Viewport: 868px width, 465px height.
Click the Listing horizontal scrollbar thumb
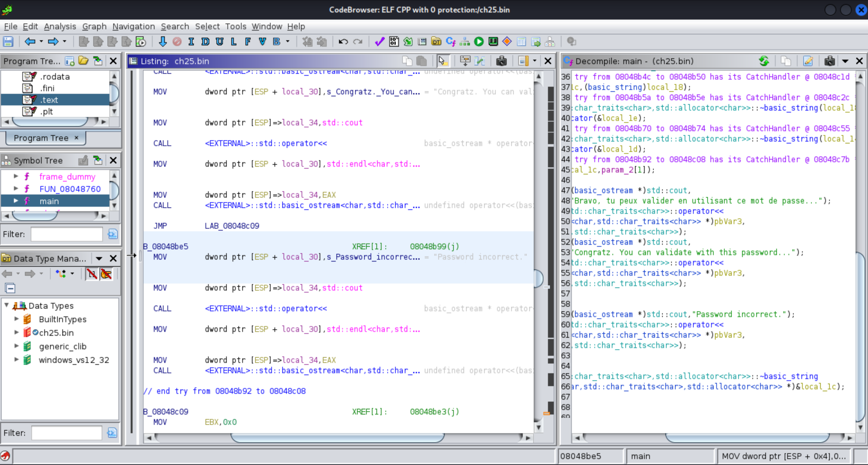click(337, 438)
